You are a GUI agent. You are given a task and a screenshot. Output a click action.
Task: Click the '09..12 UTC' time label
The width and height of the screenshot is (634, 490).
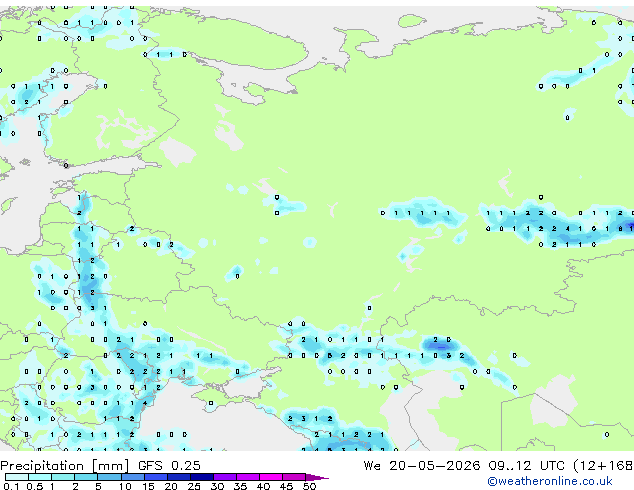click(526, 466)
